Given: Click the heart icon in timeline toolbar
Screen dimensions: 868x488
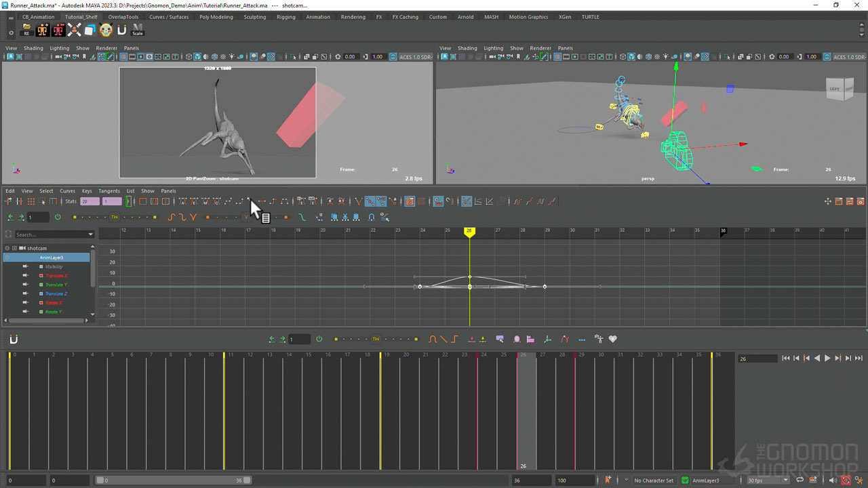Looking at the screenshot, I should [x=612, y=339].
